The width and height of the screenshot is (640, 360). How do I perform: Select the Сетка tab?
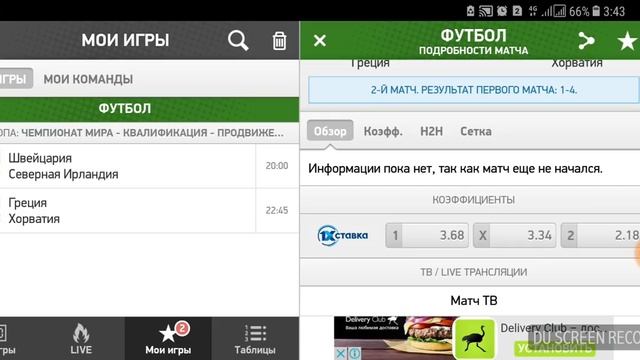tap(476, 131)
